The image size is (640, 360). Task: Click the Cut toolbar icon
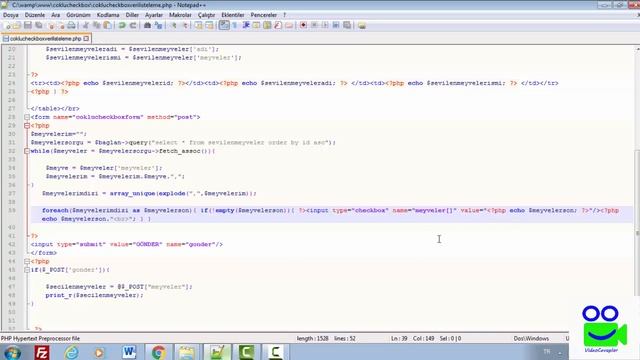[x=86, y=25]
